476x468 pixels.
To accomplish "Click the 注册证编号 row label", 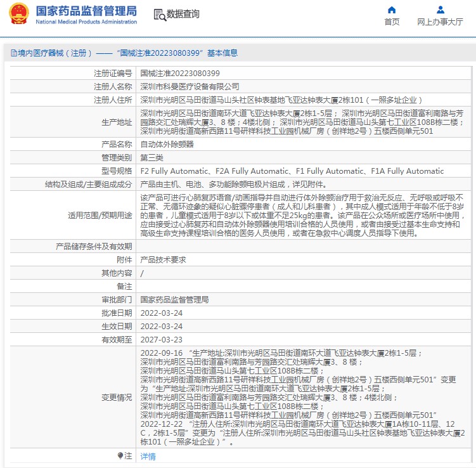I will (x=113, y=73).
